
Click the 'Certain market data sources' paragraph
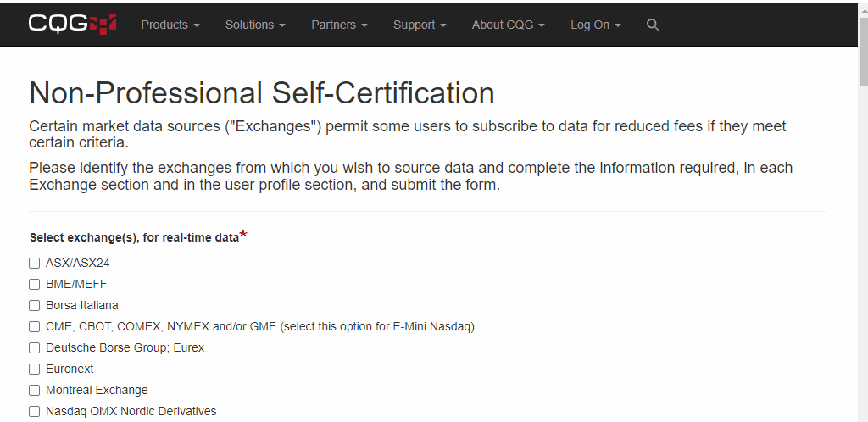pos(408,135)
